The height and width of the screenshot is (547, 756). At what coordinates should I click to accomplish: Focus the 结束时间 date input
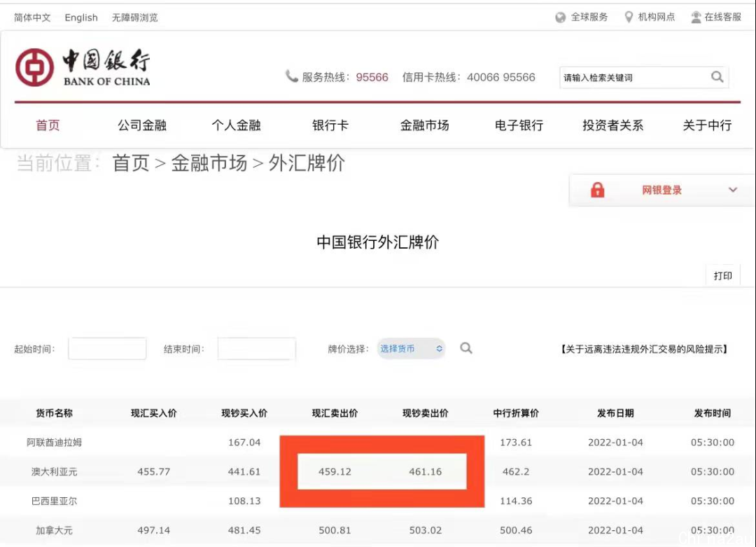point(256,348)
